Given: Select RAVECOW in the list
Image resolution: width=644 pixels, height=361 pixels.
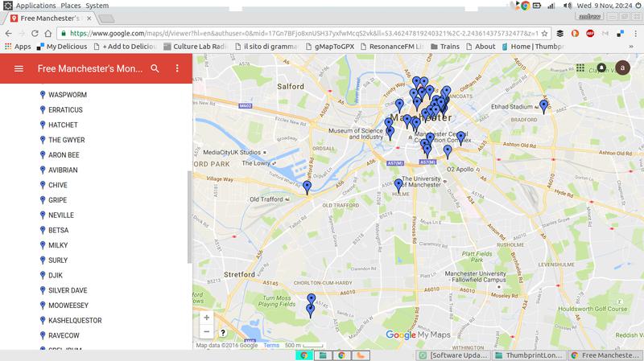Looking at the screenshot, I should 64,335.
